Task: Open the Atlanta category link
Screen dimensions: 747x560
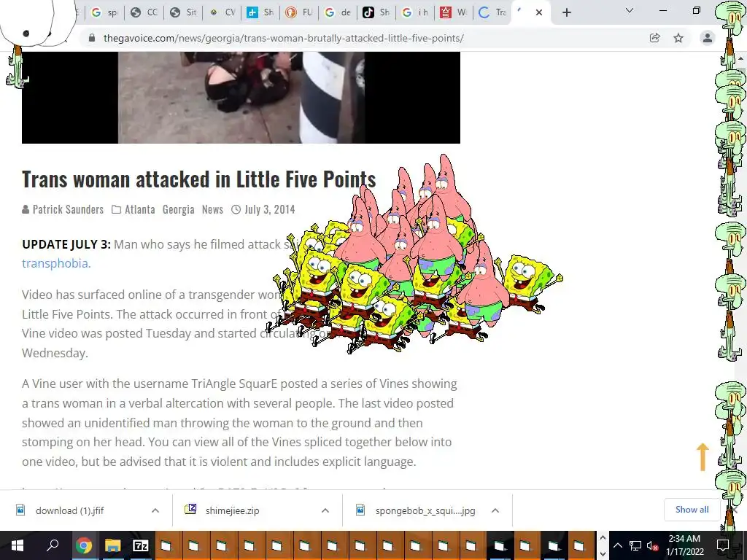Action: point(139,209)
